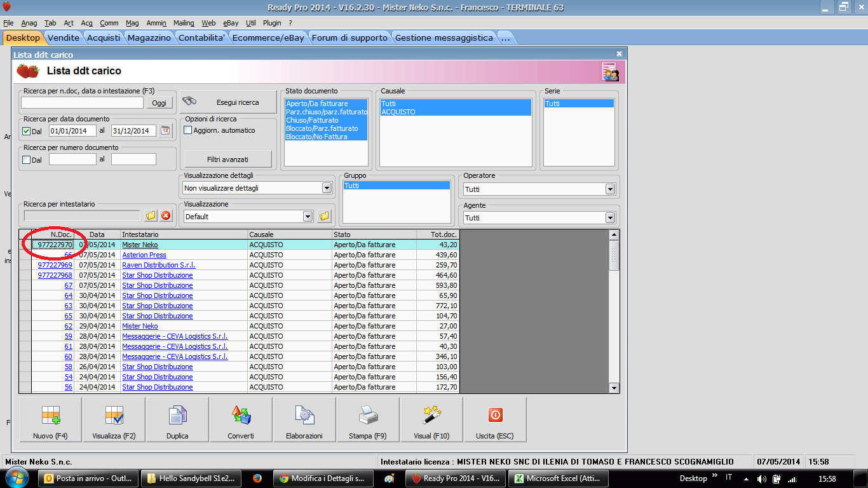Switch to the Magazzino tab
This screenshot has width=868, height=488.
[x=149, y=37]
